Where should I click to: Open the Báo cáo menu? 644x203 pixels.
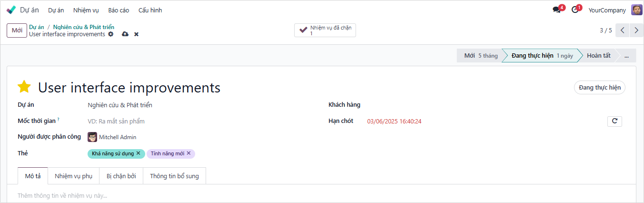tap(119, 10)
